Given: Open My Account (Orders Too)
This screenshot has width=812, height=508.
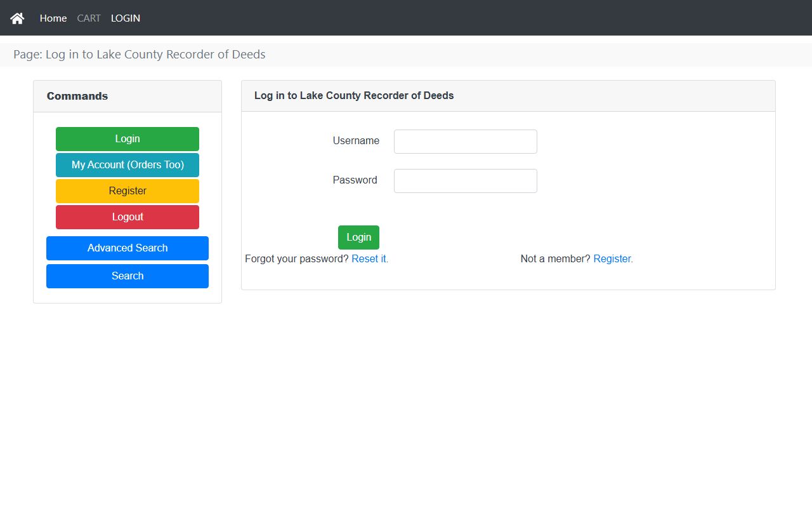Looking at the screenshot, I should pyautogui.click(x=128, y=165).
